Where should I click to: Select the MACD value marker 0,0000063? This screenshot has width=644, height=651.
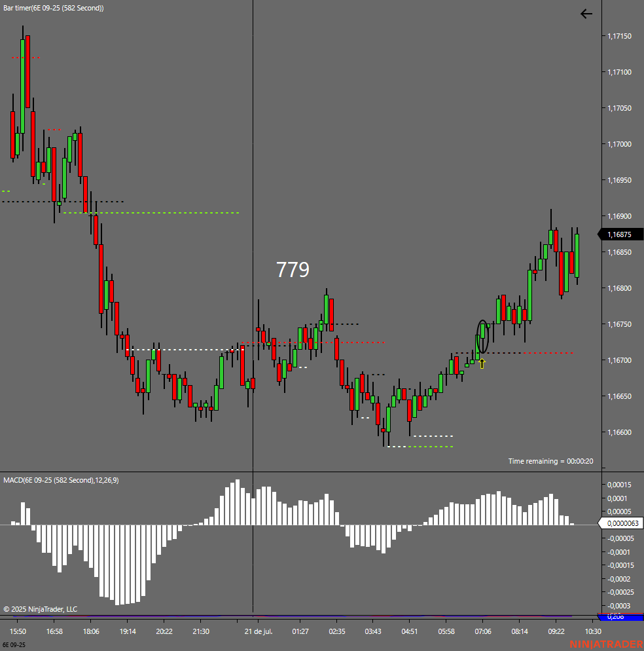pyautogui.click(x=620, y=523)
